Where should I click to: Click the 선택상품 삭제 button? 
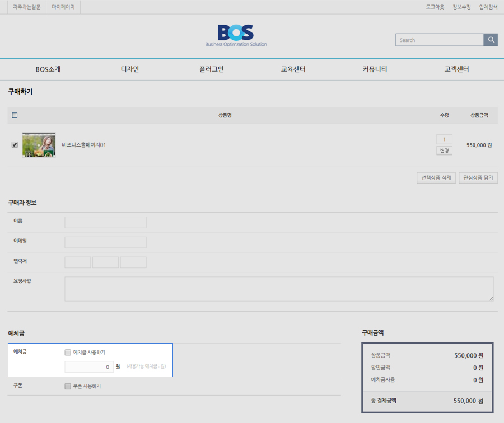pyautogui.click(x=436, y=178)
